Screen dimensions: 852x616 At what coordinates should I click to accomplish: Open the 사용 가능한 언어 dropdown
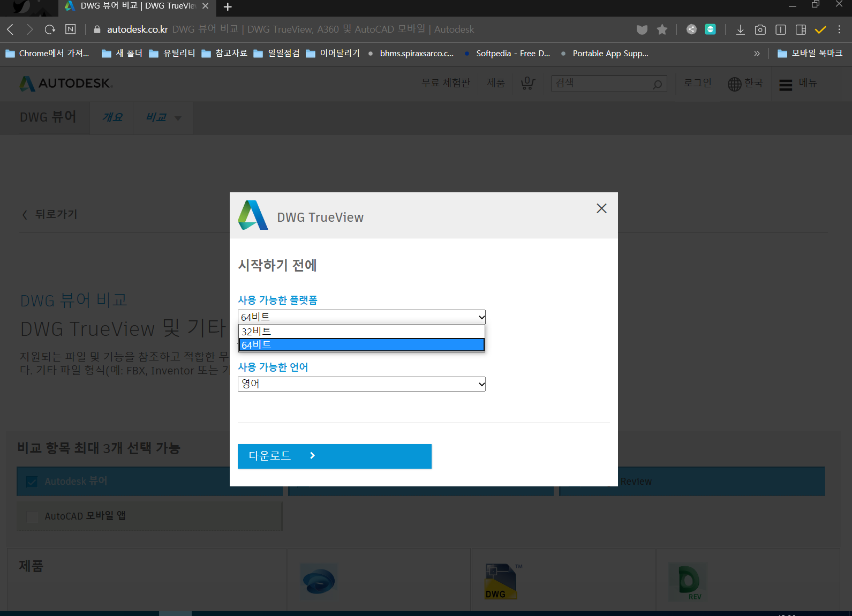tap(361, 384)
